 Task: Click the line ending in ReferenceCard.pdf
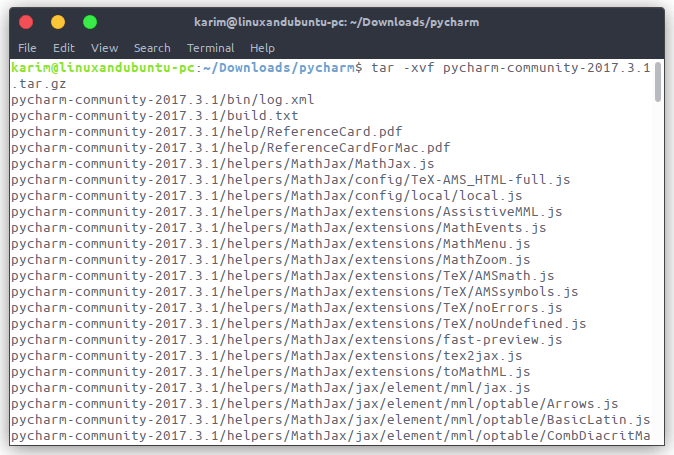(x=207, y=131)
